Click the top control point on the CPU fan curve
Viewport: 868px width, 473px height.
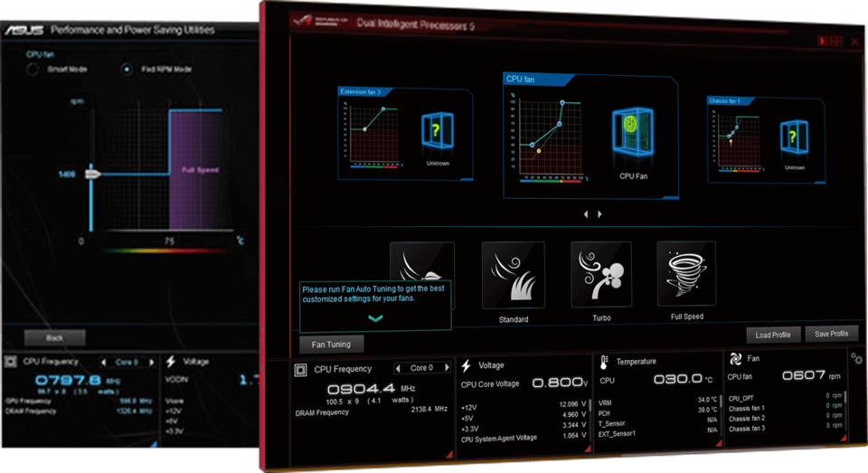(x=561, y=103)
